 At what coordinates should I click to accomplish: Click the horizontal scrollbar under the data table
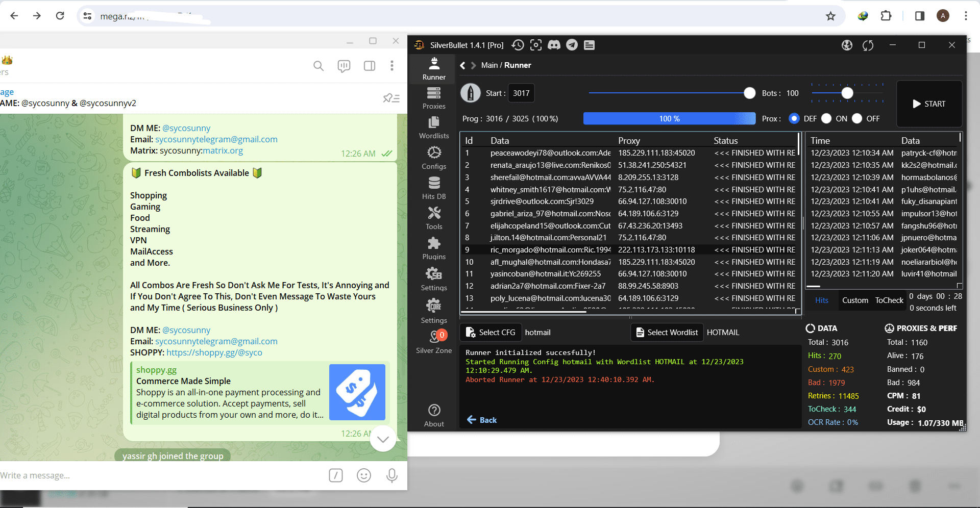(x=524, y=311)
